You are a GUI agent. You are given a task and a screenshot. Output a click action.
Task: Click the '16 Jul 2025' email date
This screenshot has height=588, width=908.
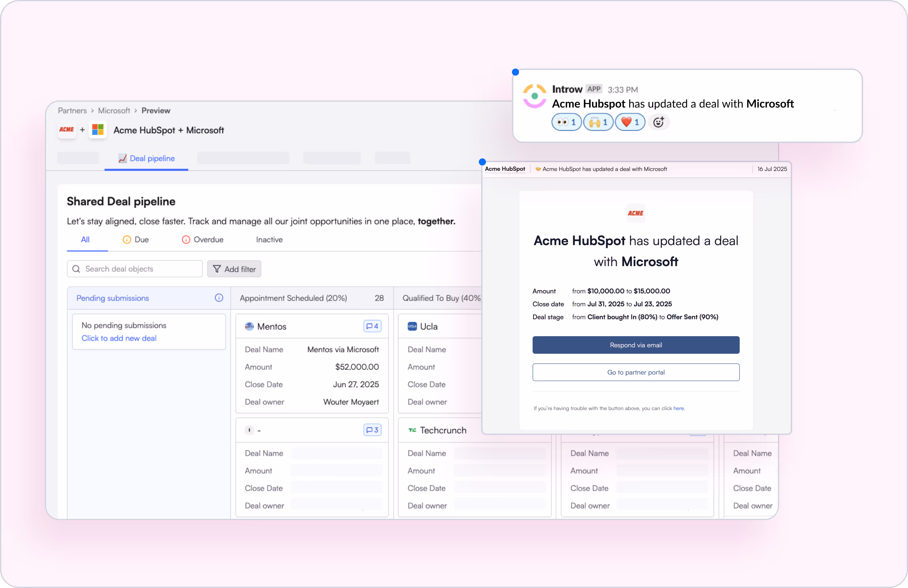[772, 169]
